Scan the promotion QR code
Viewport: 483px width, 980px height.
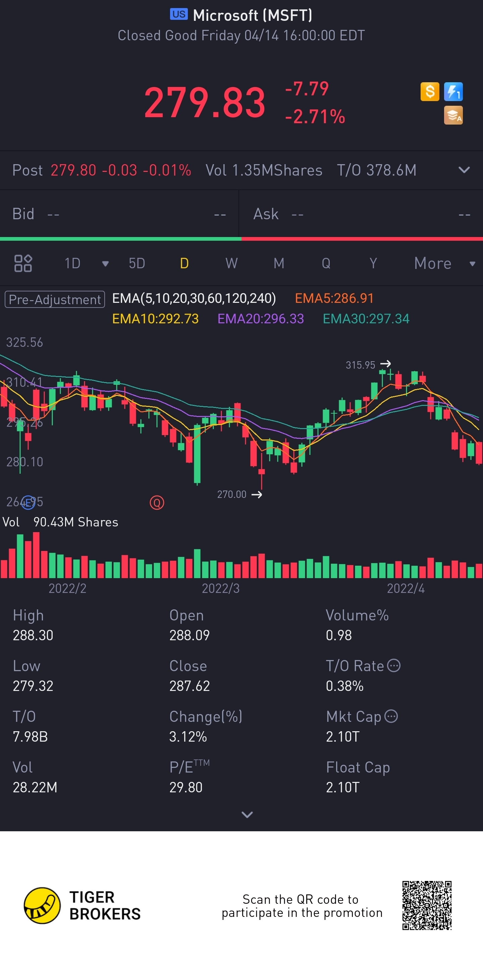click(x=427, y=905)
